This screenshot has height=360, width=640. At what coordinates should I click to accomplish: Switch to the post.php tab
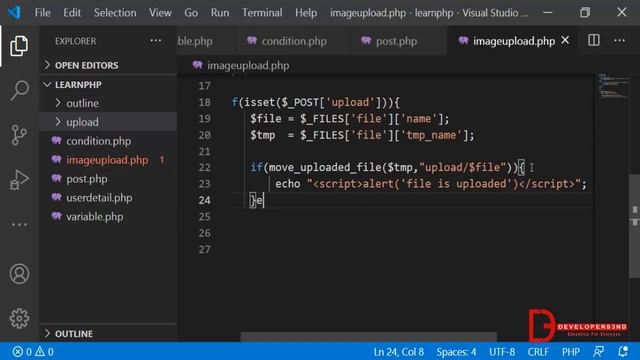click(396, 41)
